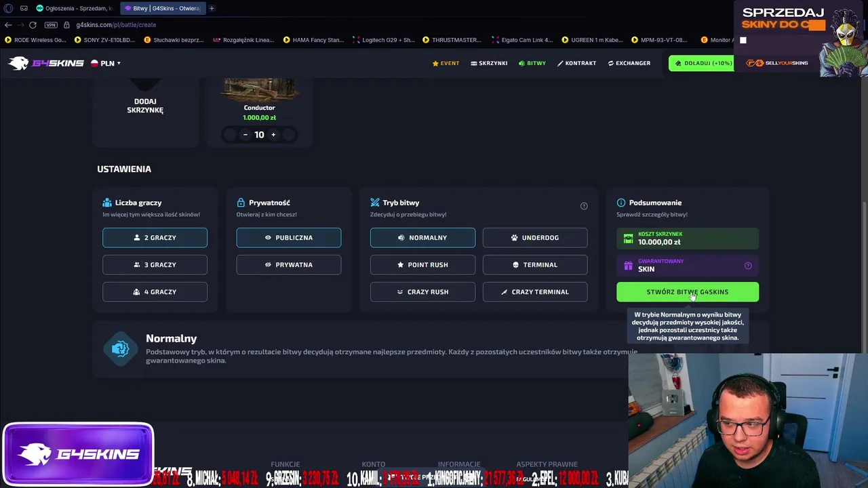Viewport: 868px width, 488px height.
Task: Select 2 GRACZY player count
Action: click(155, 238)
